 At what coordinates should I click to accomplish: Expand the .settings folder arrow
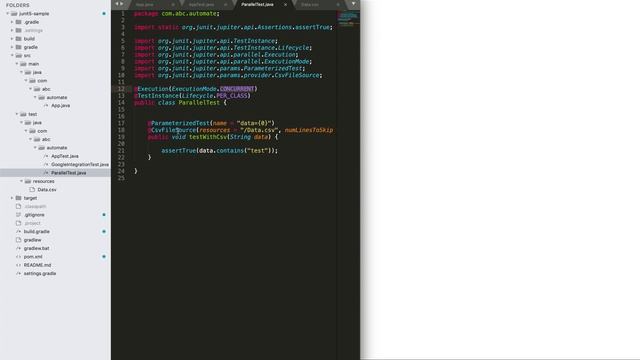[12, 30]
